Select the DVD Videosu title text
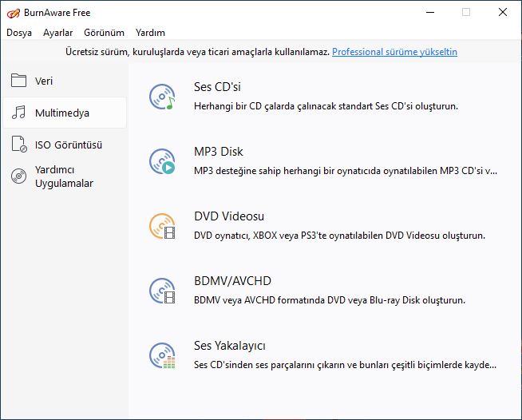Viewport: 522px width, 420px height. tap(229, 216)
